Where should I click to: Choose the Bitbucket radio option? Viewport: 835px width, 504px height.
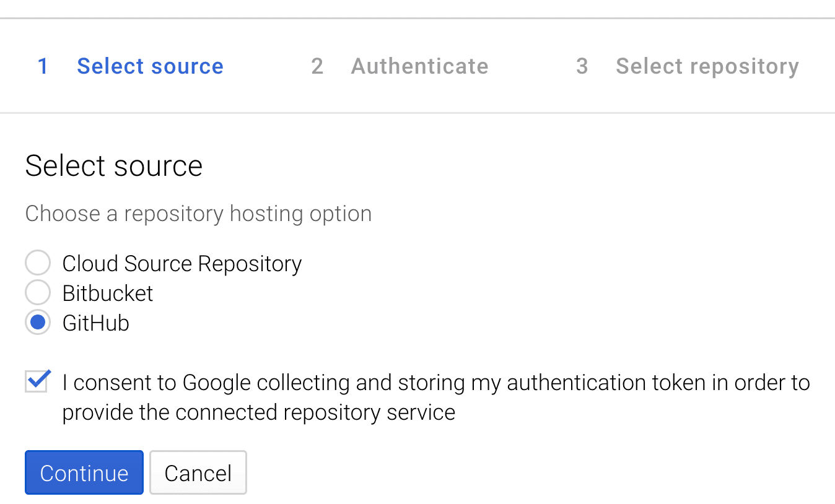[x=38, y=293]
